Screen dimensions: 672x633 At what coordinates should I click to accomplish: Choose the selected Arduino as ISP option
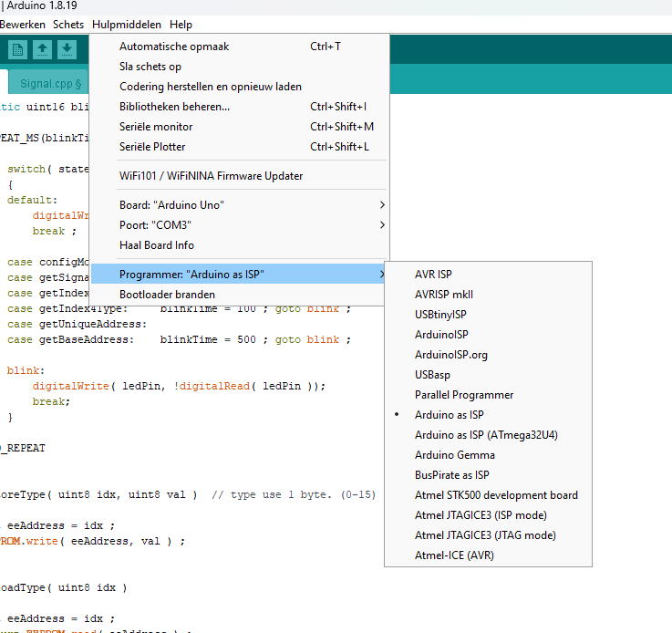pyautogui.click(x=449, y=415)
